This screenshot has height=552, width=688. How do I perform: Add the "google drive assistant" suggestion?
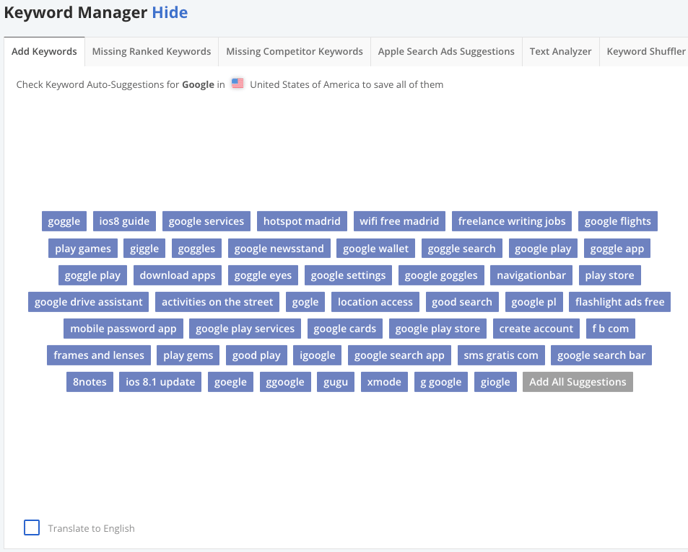(x=88, y=302)
